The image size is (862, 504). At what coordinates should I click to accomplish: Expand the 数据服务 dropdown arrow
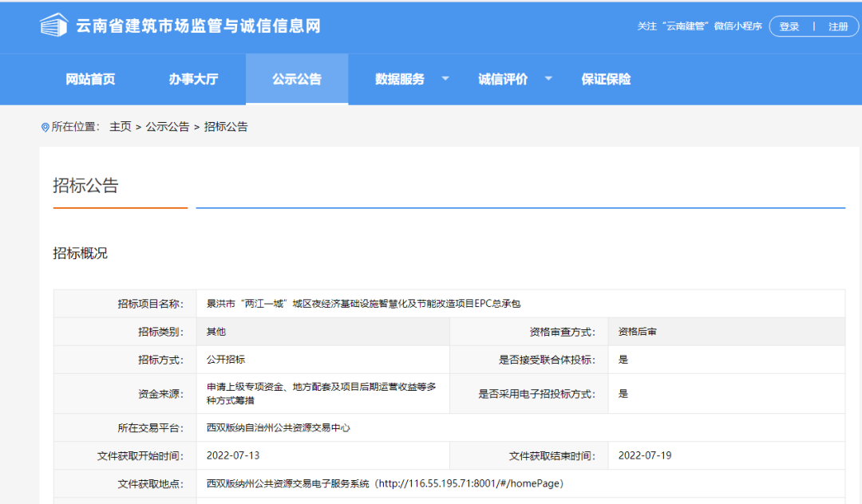point(445,79)
